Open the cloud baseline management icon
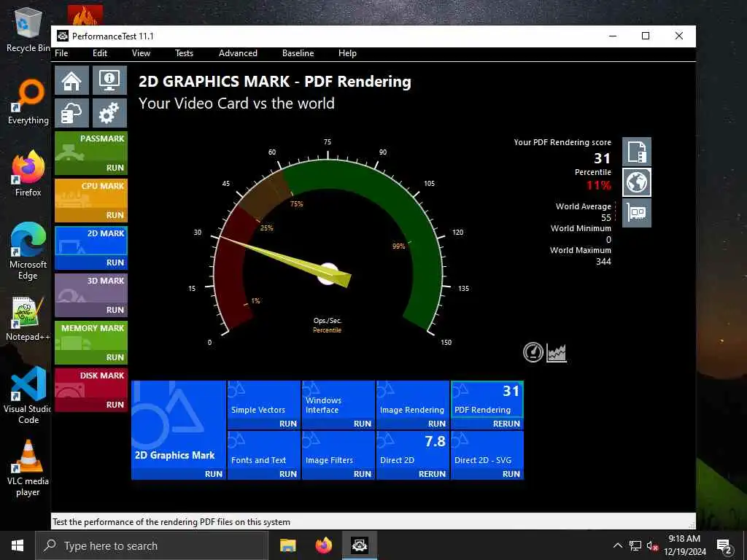Screen dimensions: 747x560 tap(72, 113)
